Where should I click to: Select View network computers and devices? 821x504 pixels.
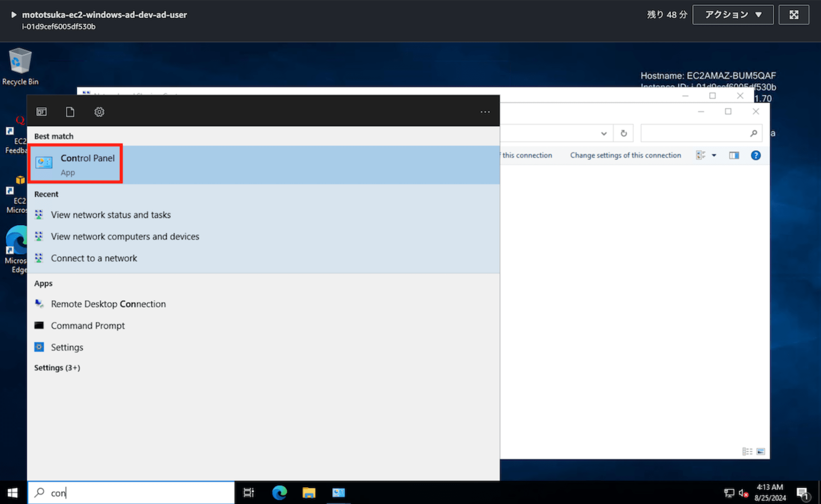pyautogui.click(x=124, y=236)
